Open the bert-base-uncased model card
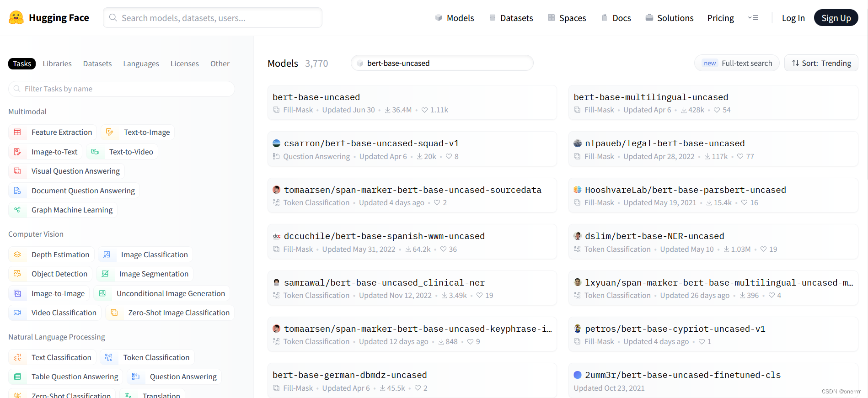The height and width of the screenshot is (398, 868). click(x=412, y=103)
